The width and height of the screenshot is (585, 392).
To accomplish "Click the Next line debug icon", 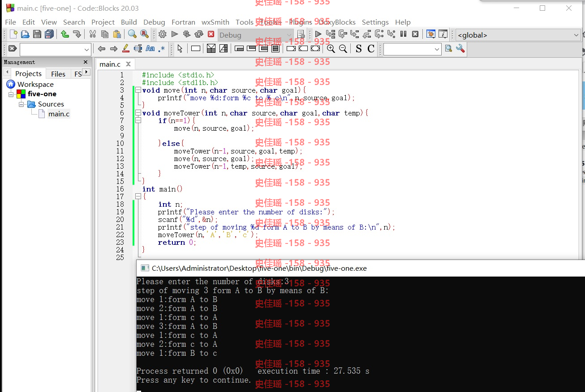I will [343, 34].
